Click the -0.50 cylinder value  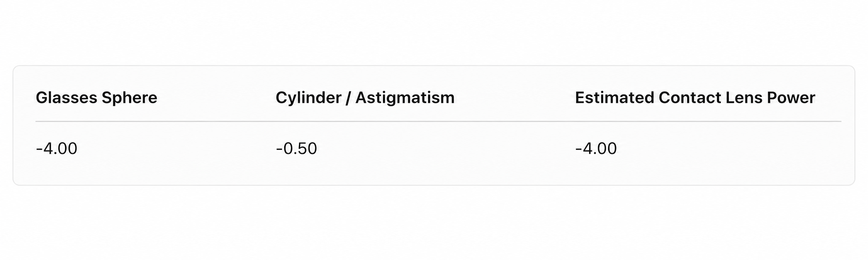point(296,149)
